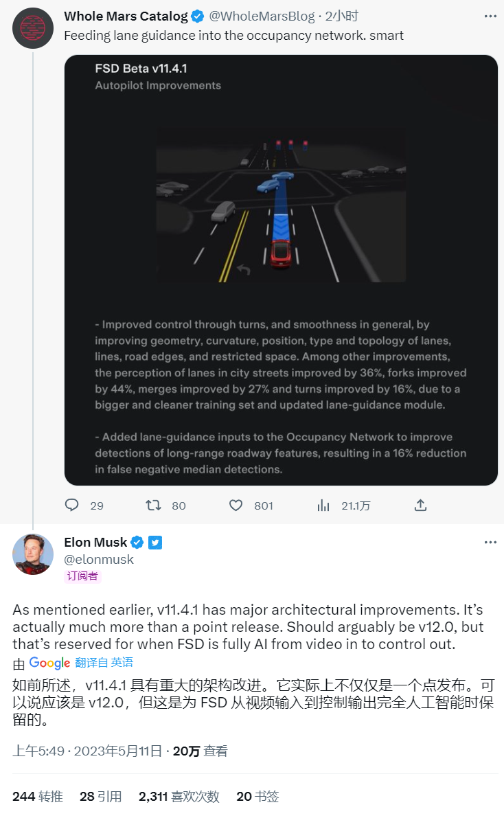Viewport: 504px width, 818px height.
Task: Open Whole Mars Catalog profile avatar
Action: click(x=33, y=28)
